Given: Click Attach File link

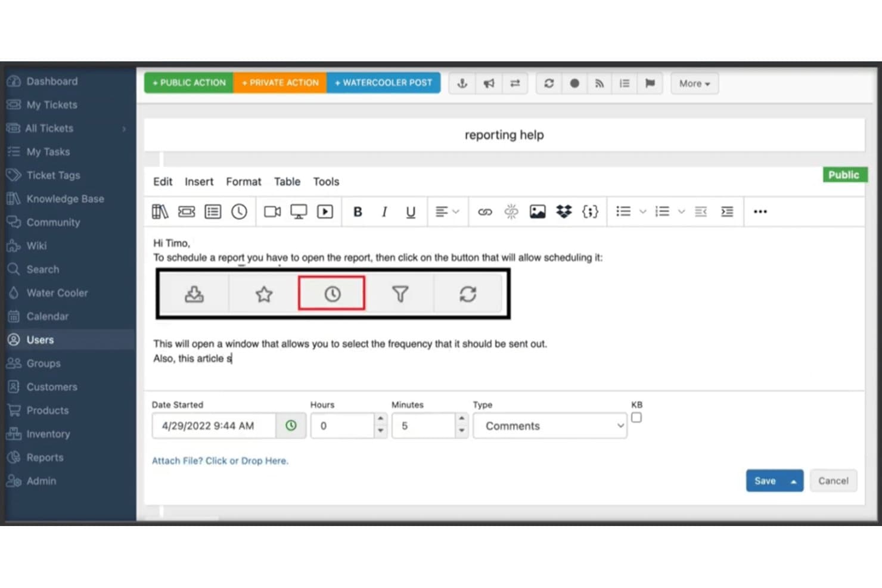Looking at the screenshot, I should (x=220, y=461).
